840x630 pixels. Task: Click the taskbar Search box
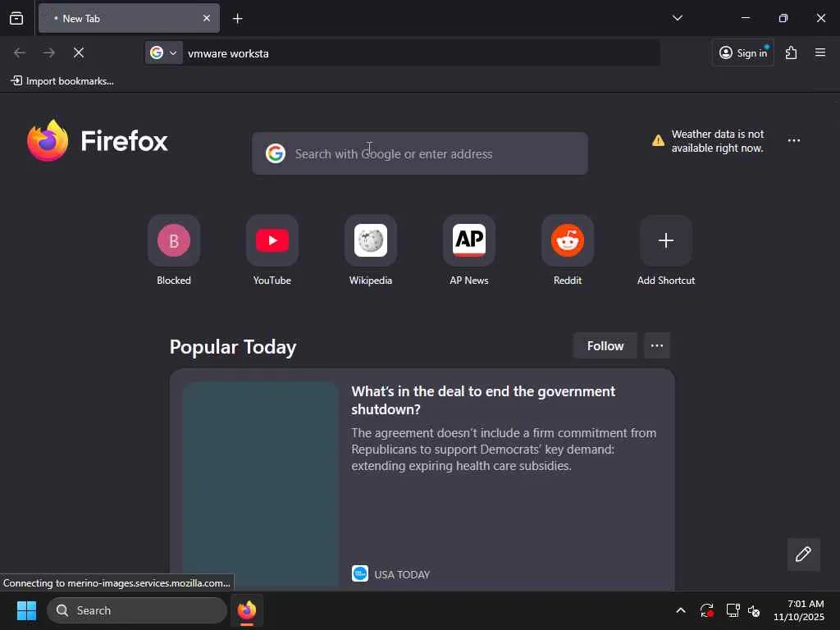tap(137, 610)
